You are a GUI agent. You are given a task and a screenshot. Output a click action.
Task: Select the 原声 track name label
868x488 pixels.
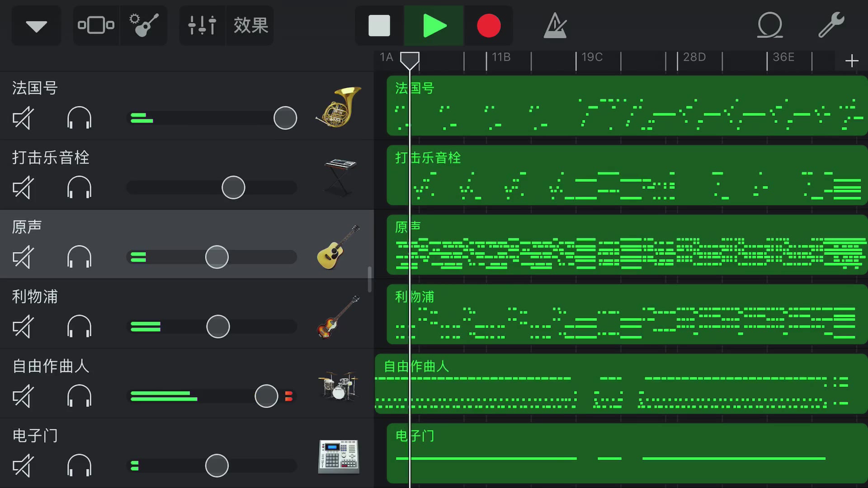[27, 227]
